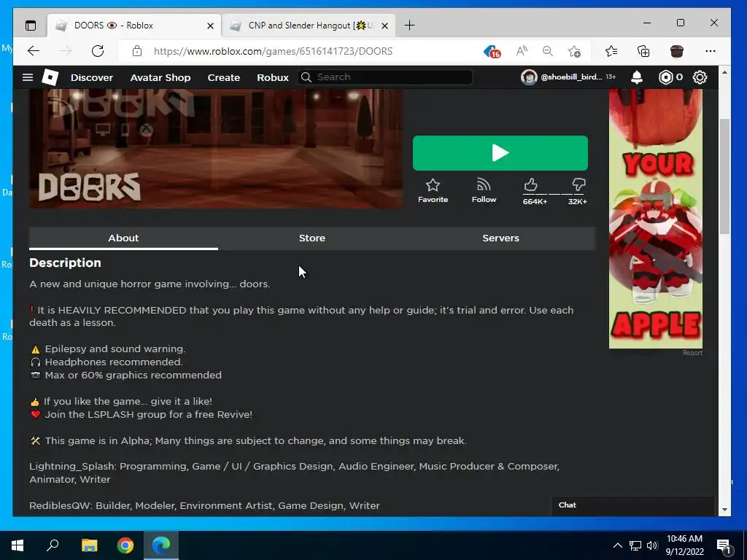Click the browser address bar URL
The height and width of the screenshot is (560, 747).
click(x=273, y=51)
